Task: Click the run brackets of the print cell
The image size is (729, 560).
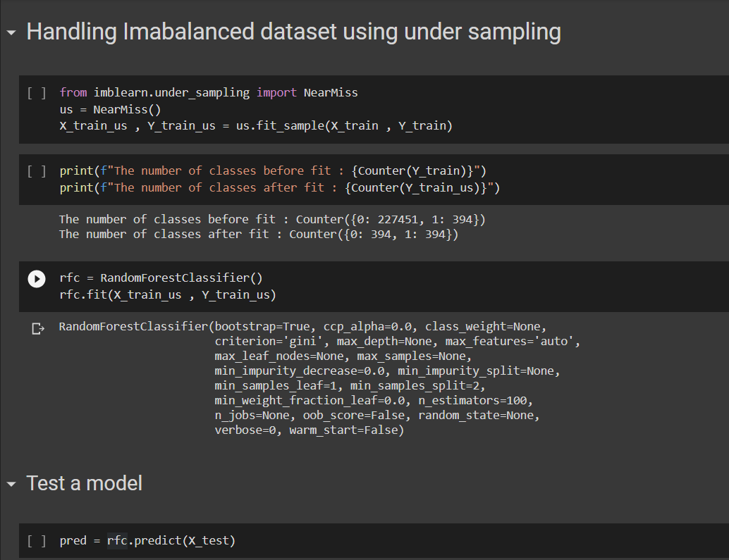Action: 36,170
